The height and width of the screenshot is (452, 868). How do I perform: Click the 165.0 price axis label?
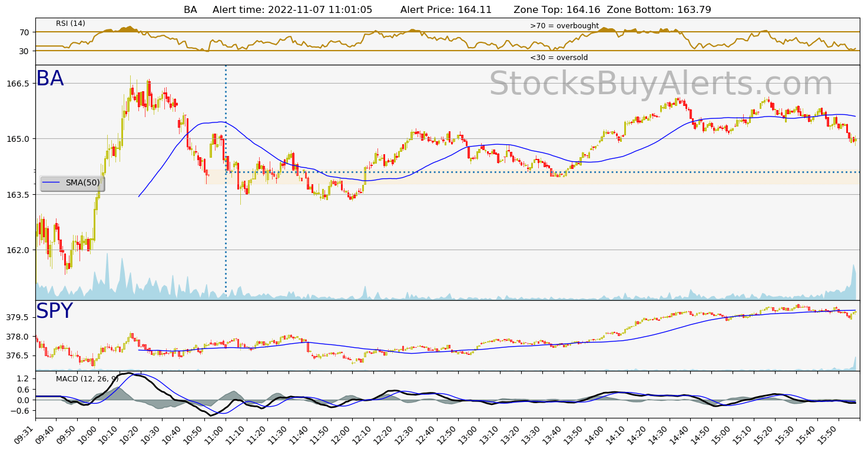coord(18,139)
